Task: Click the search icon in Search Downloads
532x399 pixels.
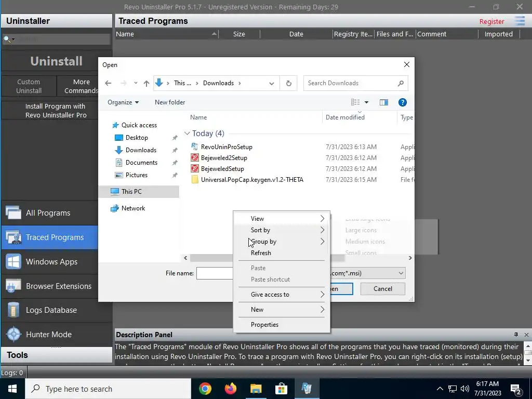Action: pos(401,83)
